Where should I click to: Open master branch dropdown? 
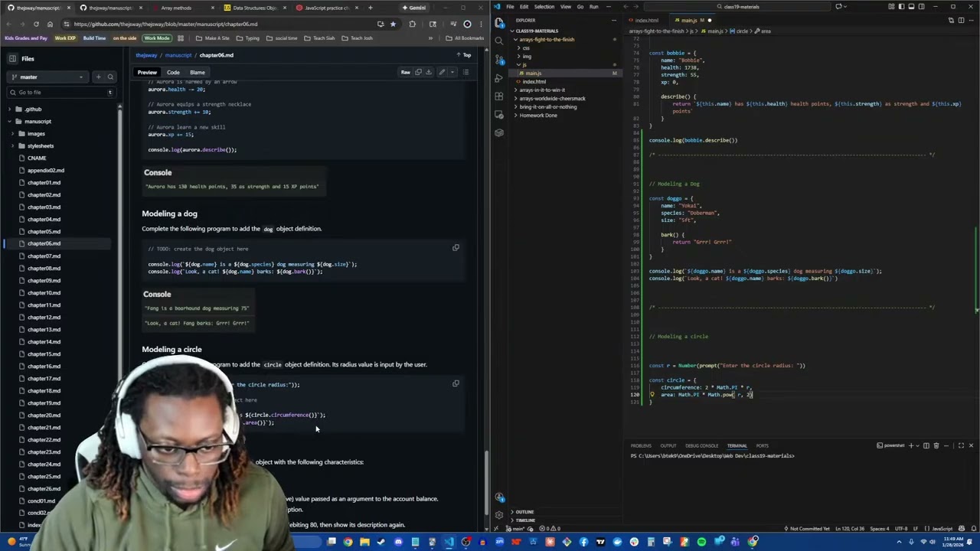[48, 77]
